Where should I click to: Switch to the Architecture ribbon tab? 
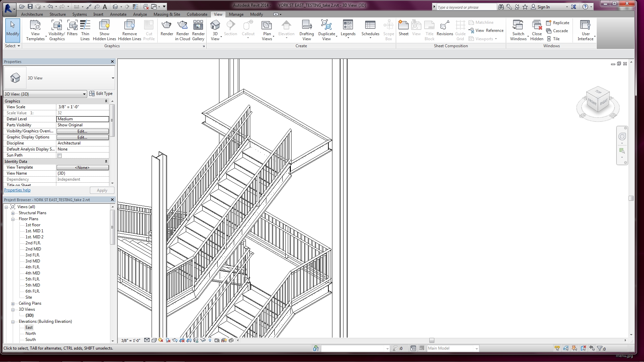point(32,14)
